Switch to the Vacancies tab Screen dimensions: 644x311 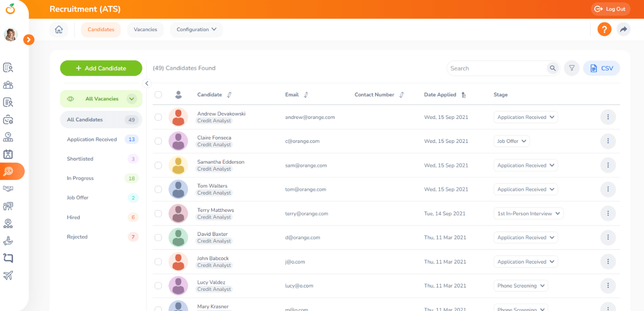point(145,29)
